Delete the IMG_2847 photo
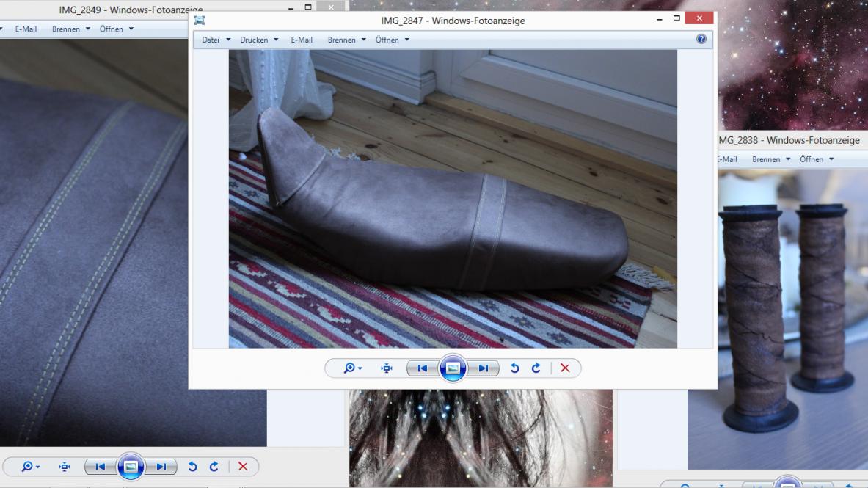The image size is (868, 488). [x=565, y=368]
